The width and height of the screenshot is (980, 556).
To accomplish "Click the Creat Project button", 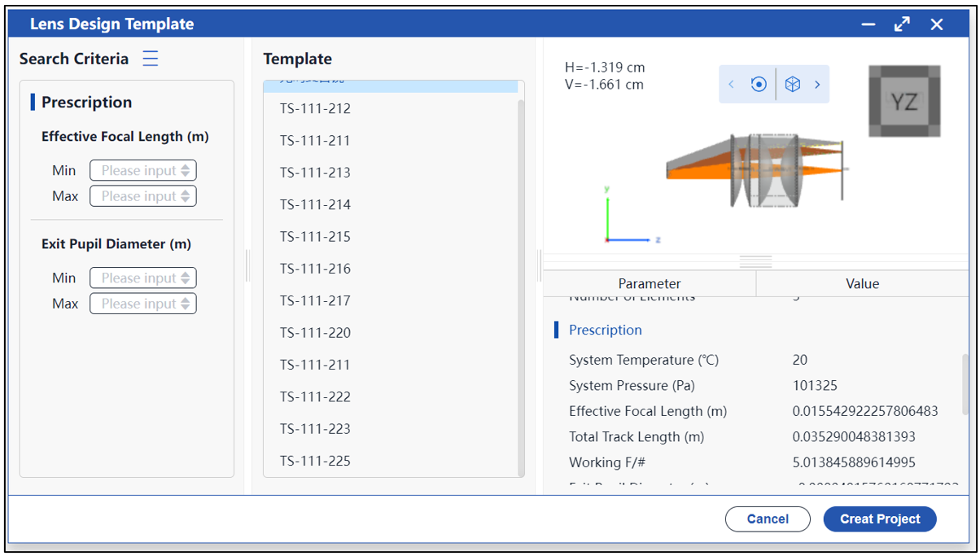I will 880,519.
